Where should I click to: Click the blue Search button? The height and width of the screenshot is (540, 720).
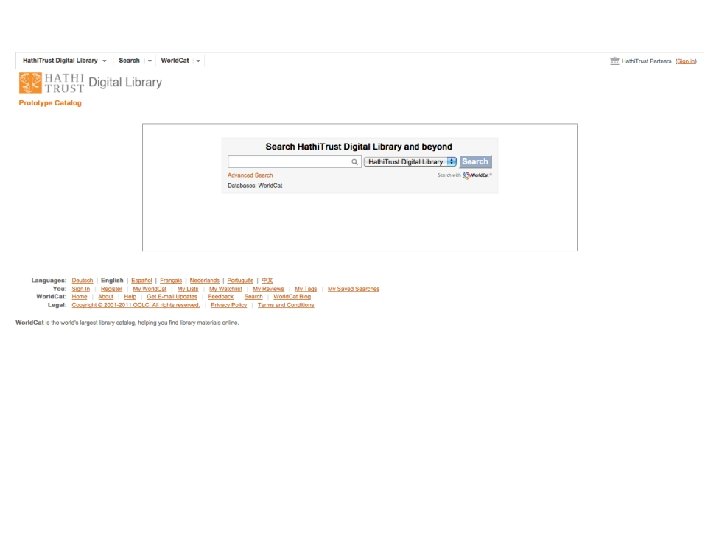coord(475,162)
